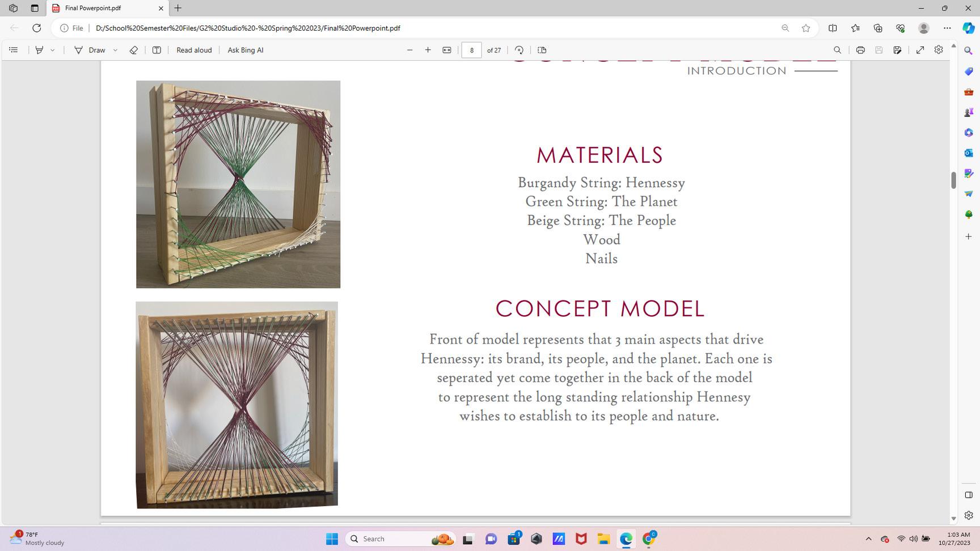
Task: Open Collections panel
Action: coord(878,28)
